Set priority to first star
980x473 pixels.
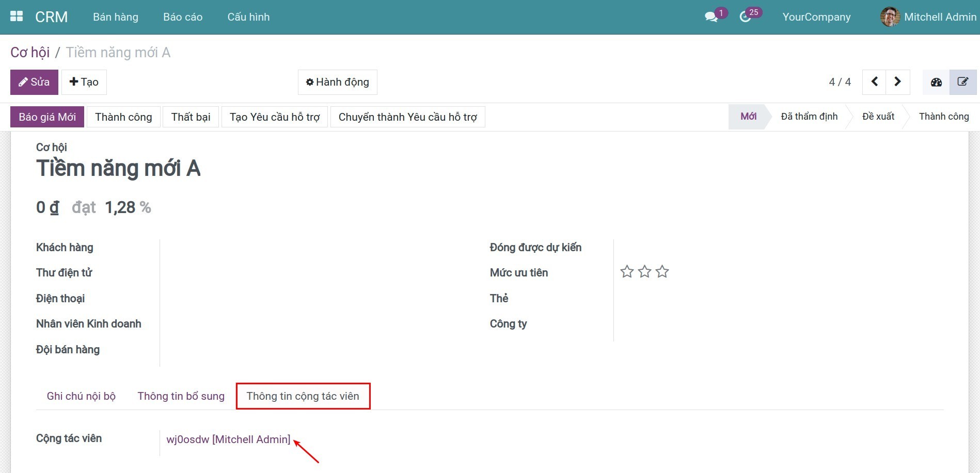627,272
